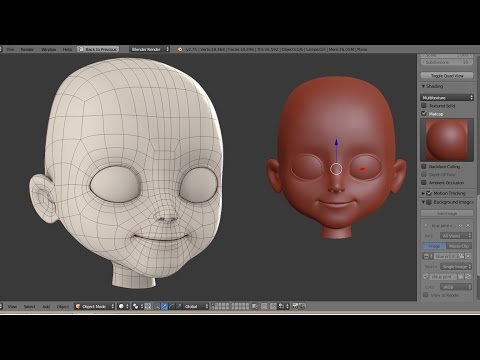Click the first visible layer button grid

[222, 306]
